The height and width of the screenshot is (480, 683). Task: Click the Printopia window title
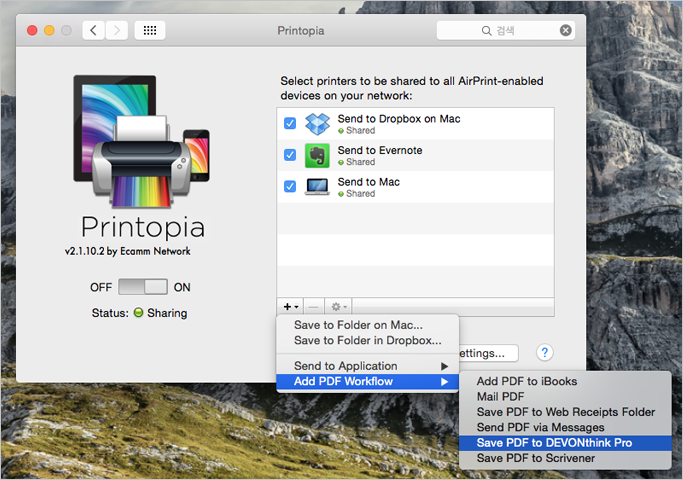[x=301, y=30]
